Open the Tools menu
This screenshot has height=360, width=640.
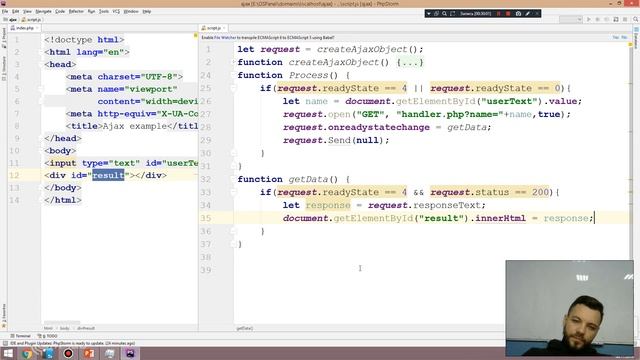(104, 11)
